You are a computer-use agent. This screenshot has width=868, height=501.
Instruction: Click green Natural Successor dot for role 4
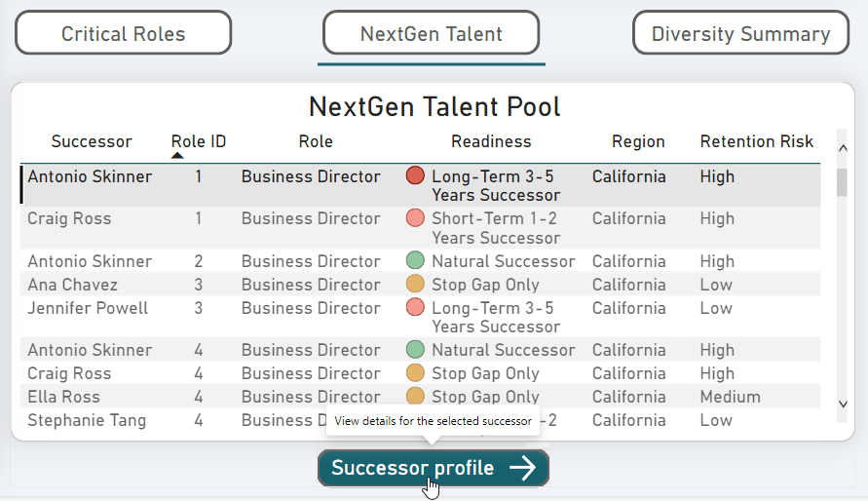[x=415, y=350]
